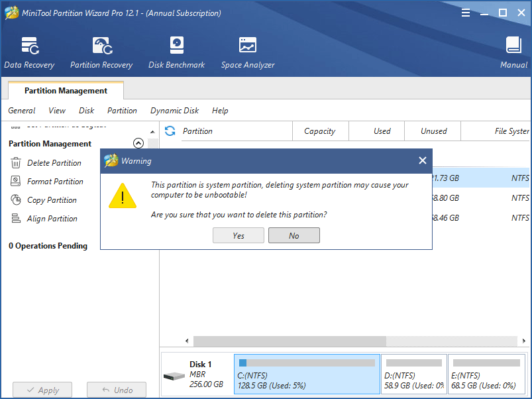The image size is (532, 399).
Task: Sort by the Capacity column header
Action: pos(320,131)
